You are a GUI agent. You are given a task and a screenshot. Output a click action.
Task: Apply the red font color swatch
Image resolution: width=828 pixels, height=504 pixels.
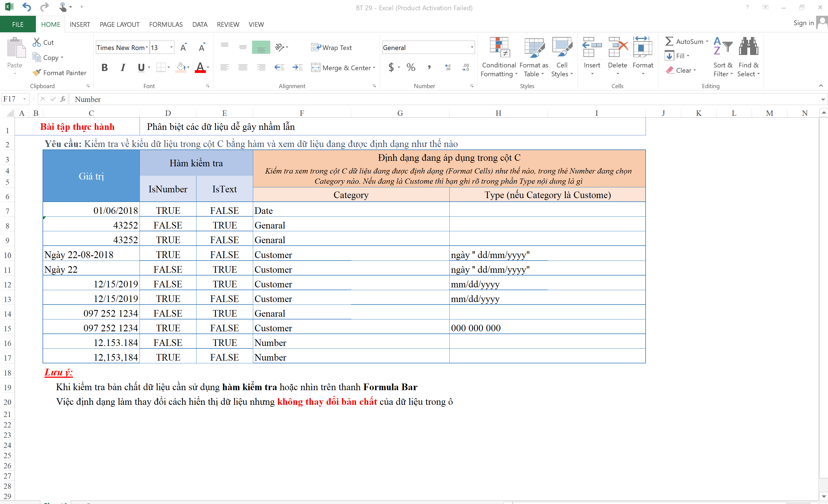(x=200, y=67)
